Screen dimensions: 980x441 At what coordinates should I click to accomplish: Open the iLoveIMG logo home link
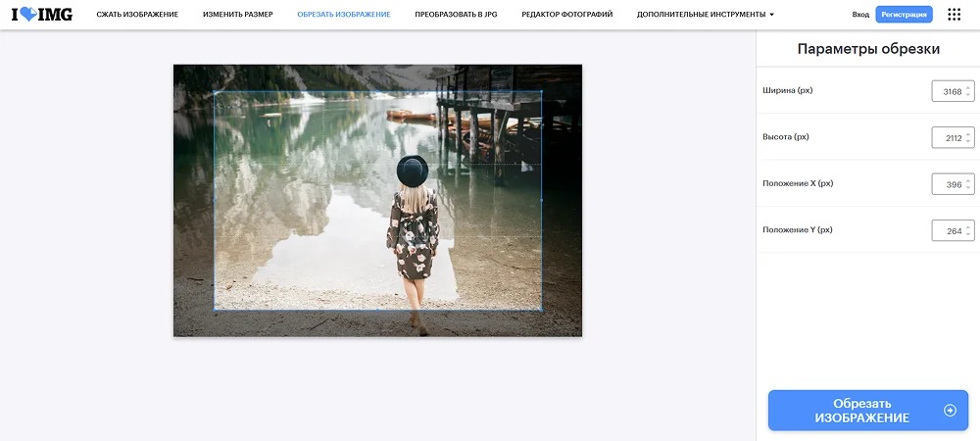41,14
